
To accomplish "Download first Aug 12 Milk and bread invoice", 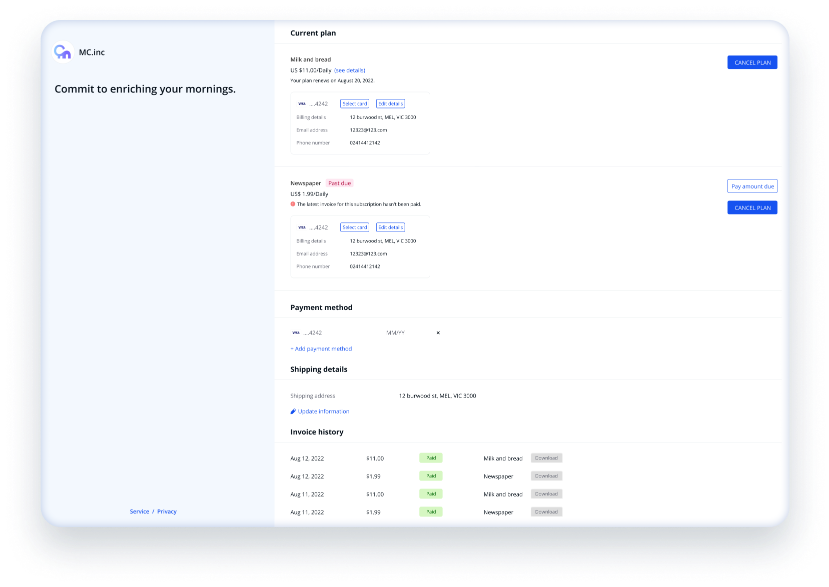I will (546, 458).
